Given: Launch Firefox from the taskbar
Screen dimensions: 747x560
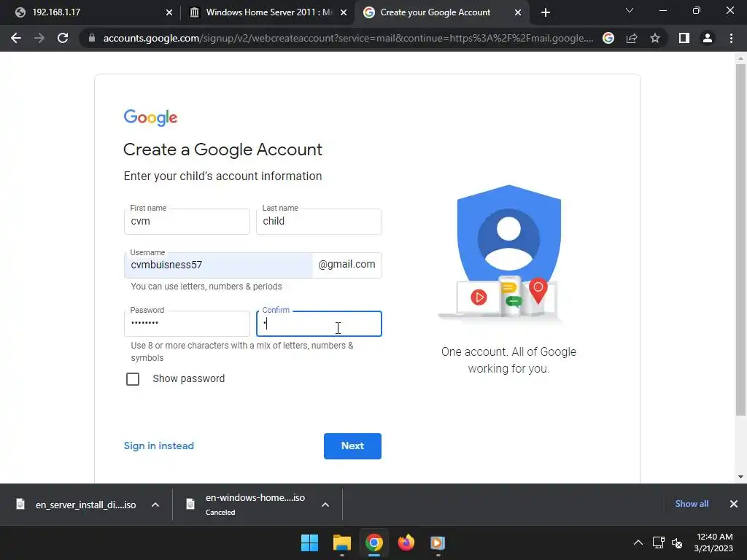Looking at the screenshot, I should click(x=406, y=542).
